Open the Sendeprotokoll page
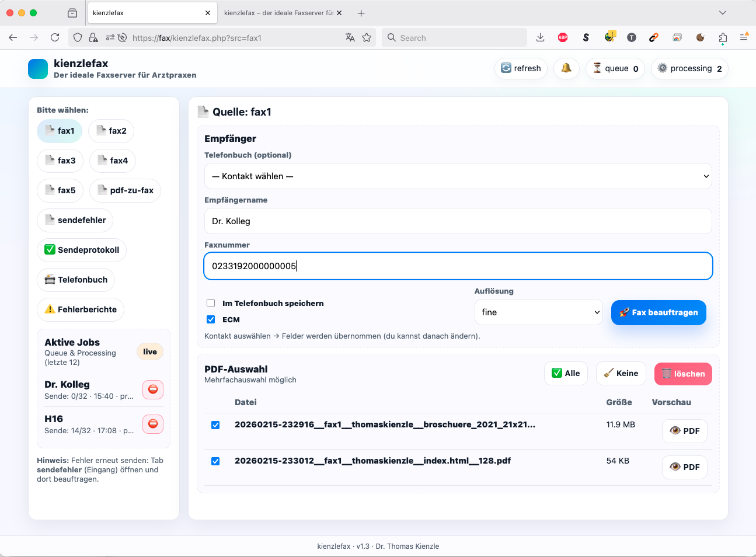756x557 pixels. coord(82,250)
